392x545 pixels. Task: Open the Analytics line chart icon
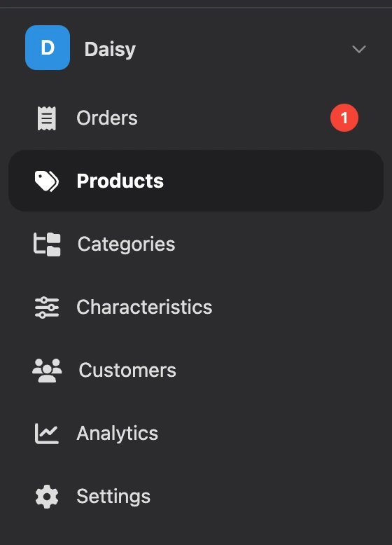(47, 434)
